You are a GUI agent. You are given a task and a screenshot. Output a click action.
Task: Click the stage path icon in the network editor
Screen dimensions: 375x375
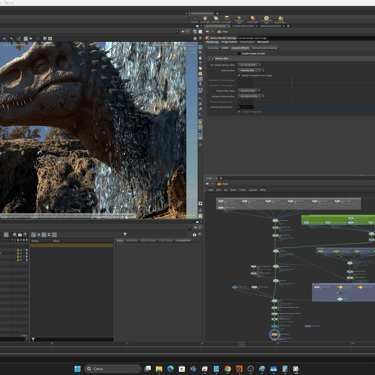click(x=219, y=184)
